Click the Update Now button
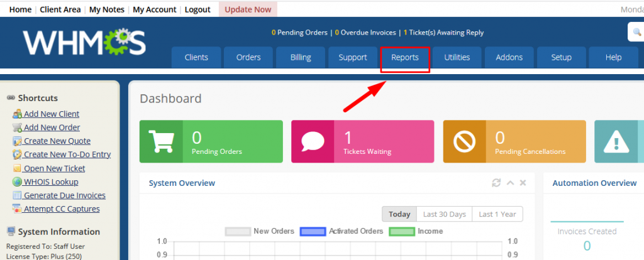This screenshot has width=644, height=260. (248, 9)
